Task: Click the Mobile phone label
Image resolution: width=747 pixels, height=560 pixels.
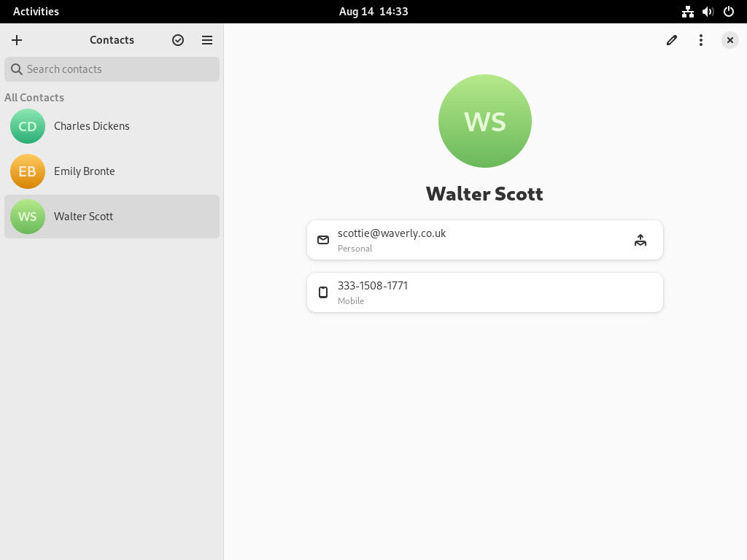Action: (x=351, y=301)
